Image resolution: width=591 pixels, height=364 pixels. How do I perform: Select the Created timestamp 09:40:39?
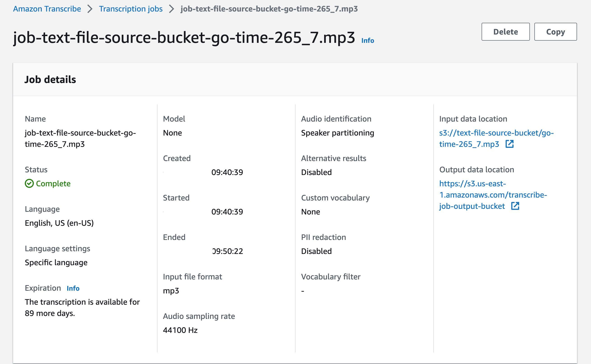[227, 172]
